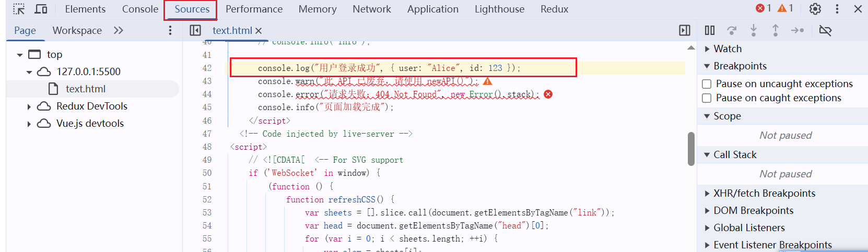
Task: Click the warning triangle on line 43
Action: pyautogui.click(x=487, y=81)
